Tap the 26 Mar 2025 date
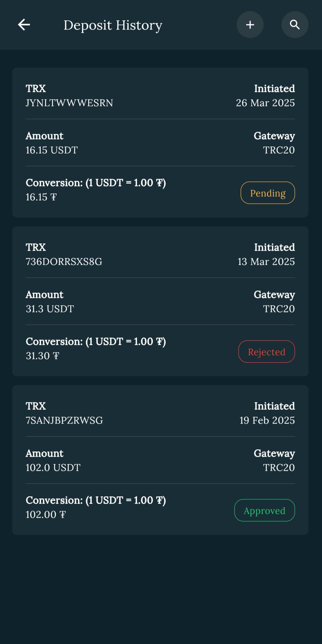Viewport: 322px width, 644px height. pos(265,103)
